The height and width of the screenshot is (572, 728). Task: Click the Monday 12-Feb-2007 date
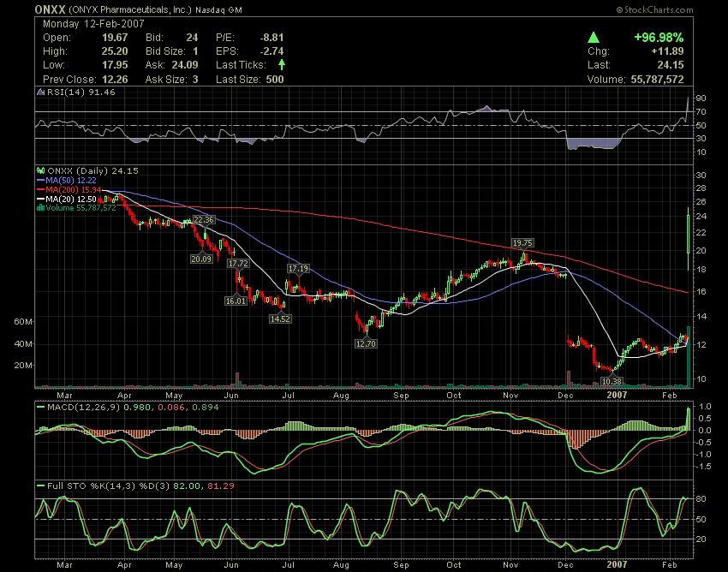click(93, 24)
